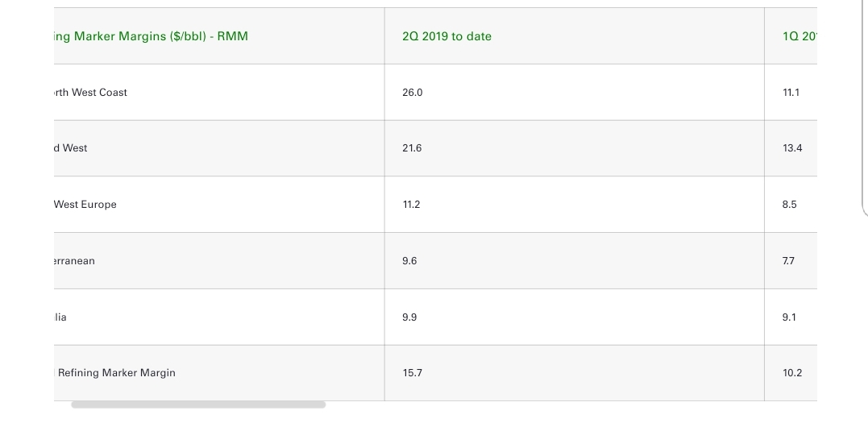Select the 11.2 West Europe margin value

411,205
